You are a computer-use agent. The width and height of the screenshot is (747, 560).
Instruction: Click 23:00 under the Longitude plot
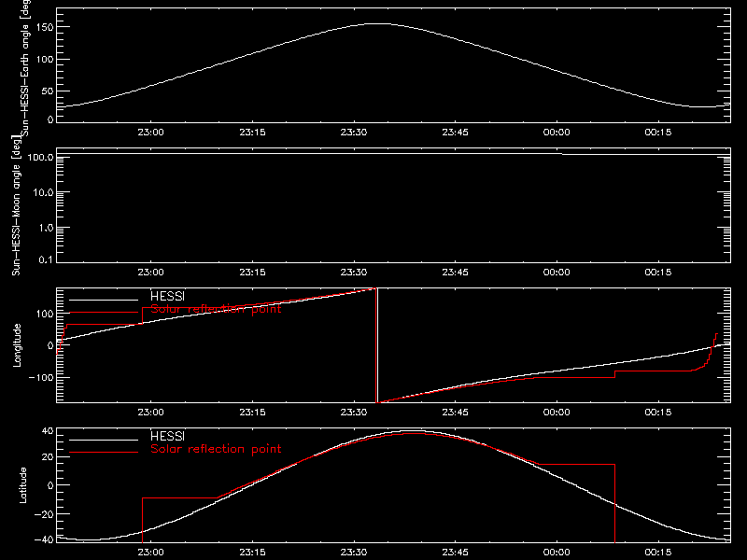(150, 412)
